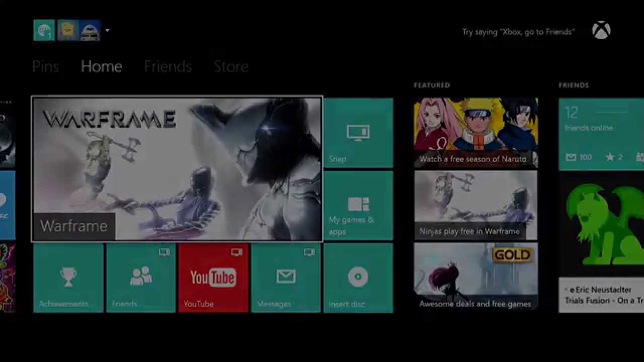644x362 pixels.
Task: Click the Xbox logo icon
Action: point(601,31)
